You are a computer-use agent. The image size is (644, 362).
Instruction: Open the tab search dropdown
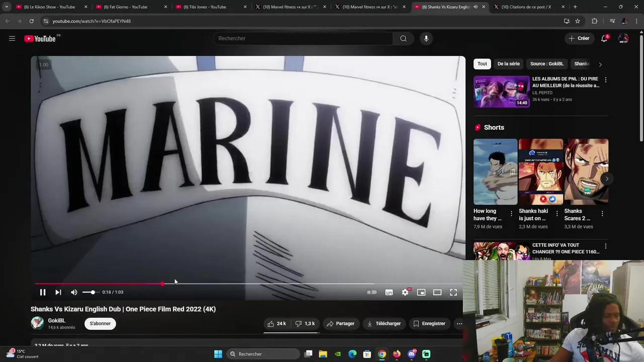tap(7, 7)
